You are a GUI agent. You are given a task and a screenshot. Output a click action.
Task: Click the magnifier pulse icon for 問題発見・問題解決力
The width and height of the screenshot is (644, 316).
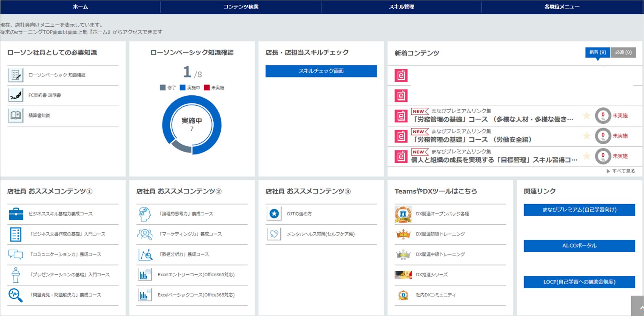click(16, 295)
